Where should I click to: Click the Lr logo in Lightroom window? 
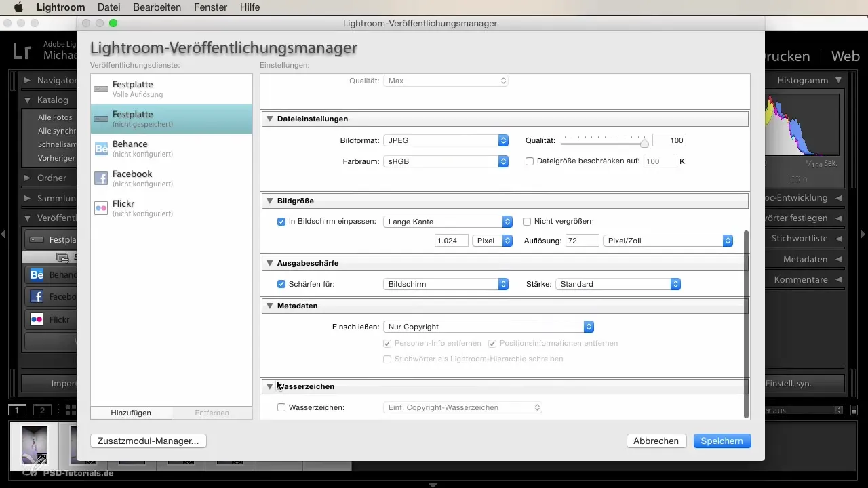pos(22,52)
